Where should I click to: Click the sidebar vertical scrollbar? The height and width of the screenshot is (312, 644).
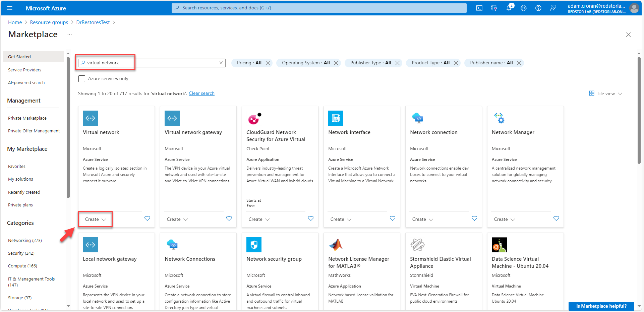click(68, 127)
